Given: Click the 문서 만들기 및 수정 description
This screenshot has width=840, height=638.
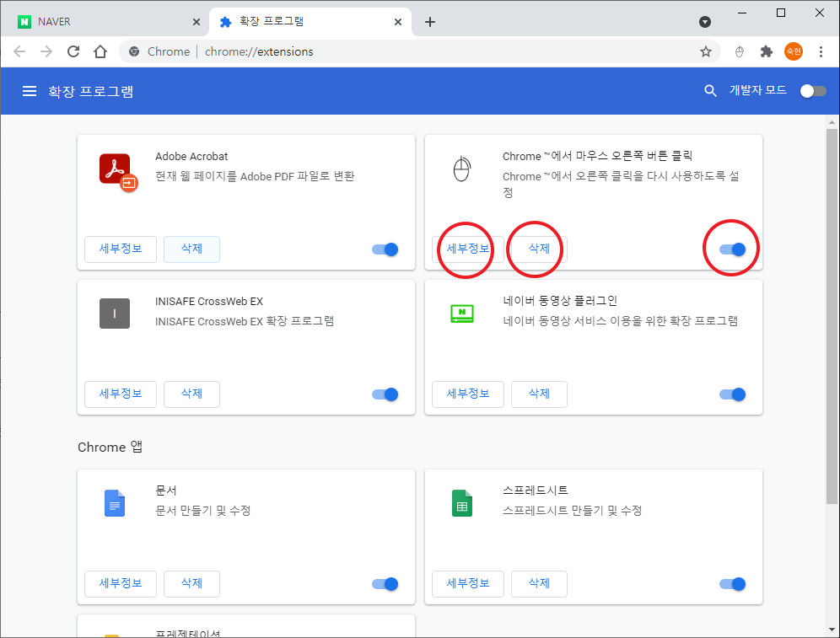Looking at the screenshot, I should point(203,511).
